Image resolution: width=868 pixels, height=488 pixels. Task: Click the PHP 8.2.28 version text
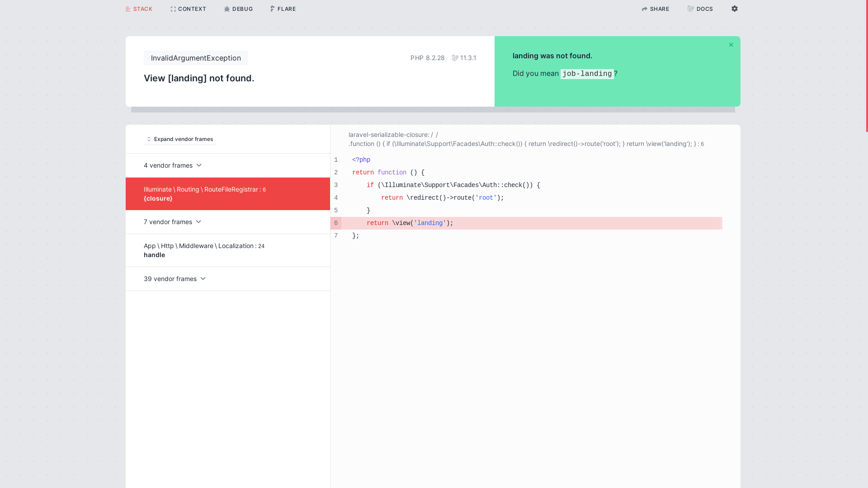tap(427, 58)
